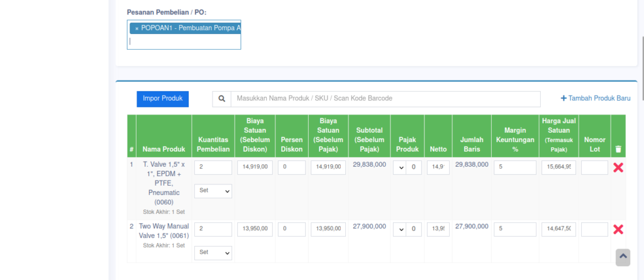Open the Tambah Produk Baru link
The image size is (644, 280).
(x=595, y=99)
